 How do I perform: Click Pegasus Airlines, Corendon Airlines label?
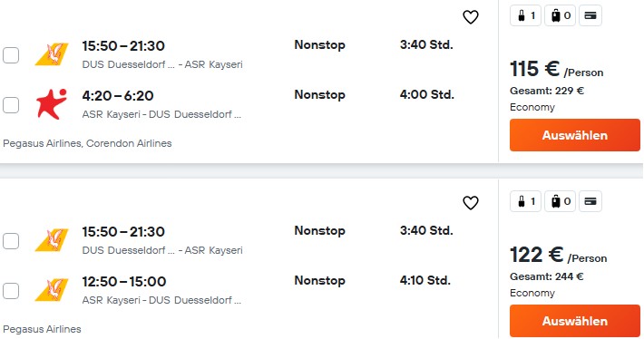[x=87, y=143]
